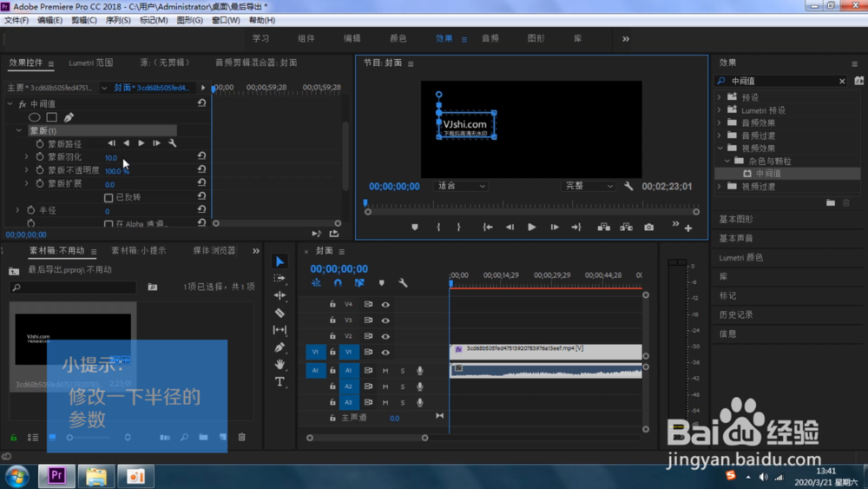Open program monitor settings wrench
Screen dimensions: 868x489
point(628,186)
